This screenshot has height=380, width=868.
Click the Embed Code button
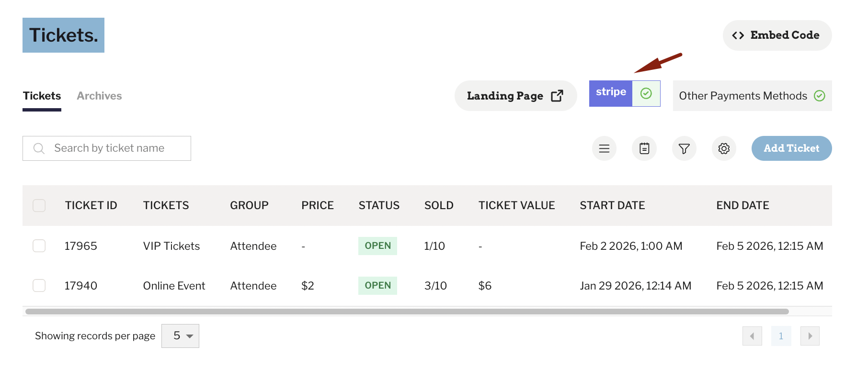click(x=777, y=35)
